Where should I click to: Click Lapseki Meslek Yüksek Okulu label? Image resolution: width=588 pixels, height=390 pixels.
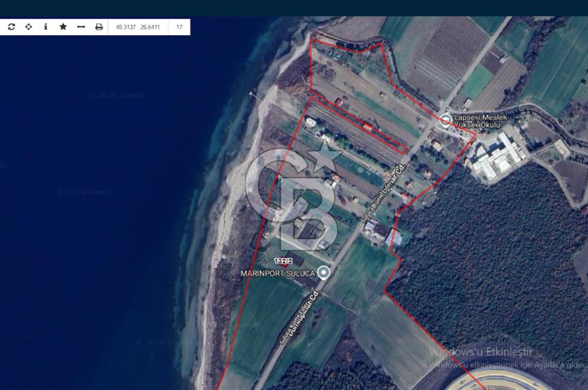[x=480, y=121]
